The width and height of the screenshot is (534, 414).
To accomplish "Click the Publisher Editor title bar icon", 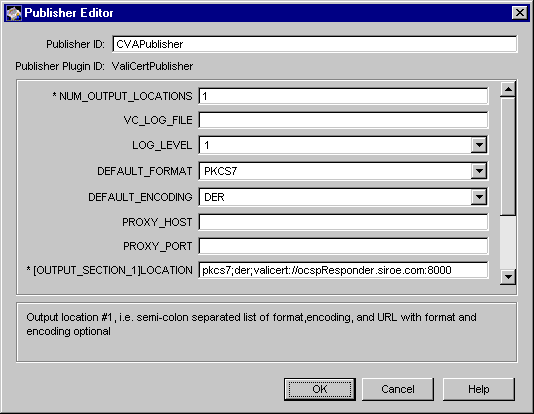I will (14, 13).
